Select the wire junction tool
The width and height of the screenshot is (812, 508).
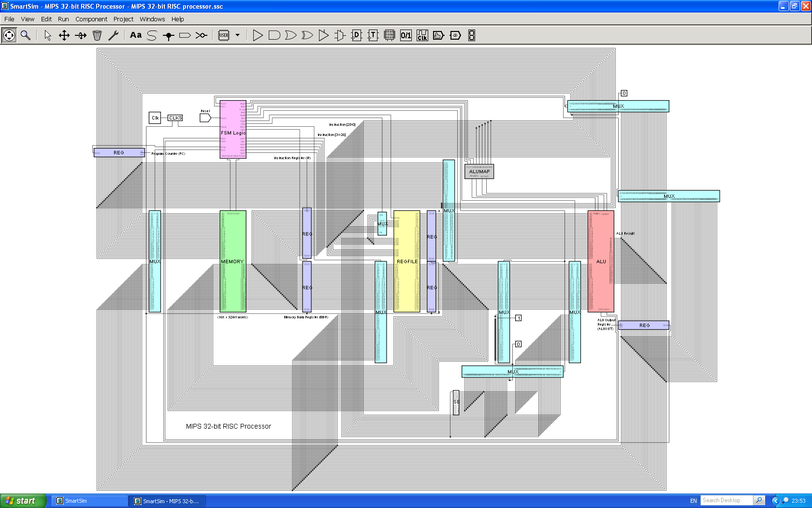[169, 35]
